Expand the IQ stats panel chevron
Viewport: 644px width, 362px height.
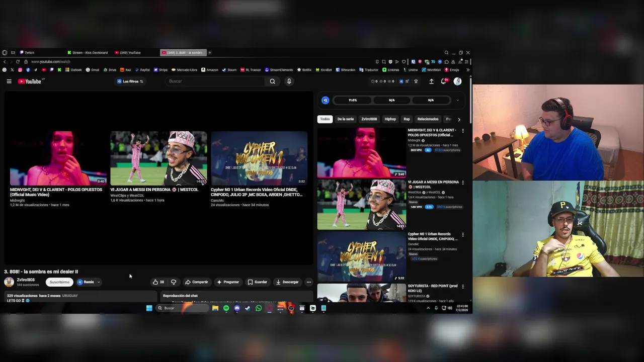coord(457,100)
